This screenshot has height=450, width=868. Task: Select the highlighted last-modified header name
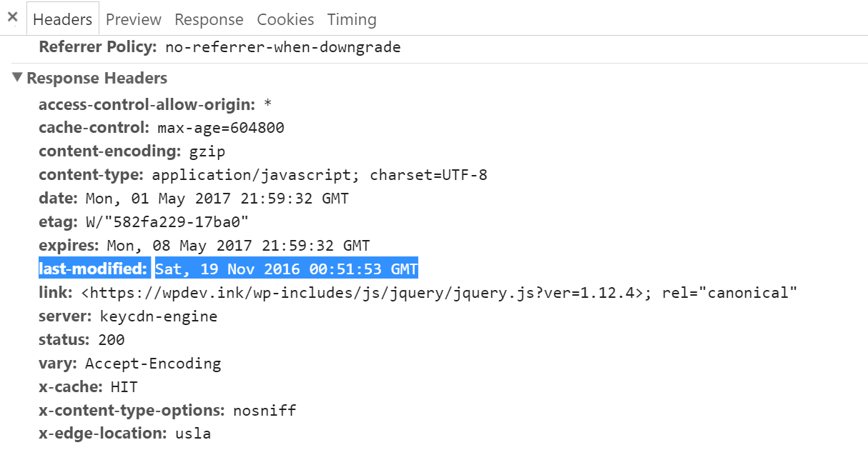click(x=93, y=269)
